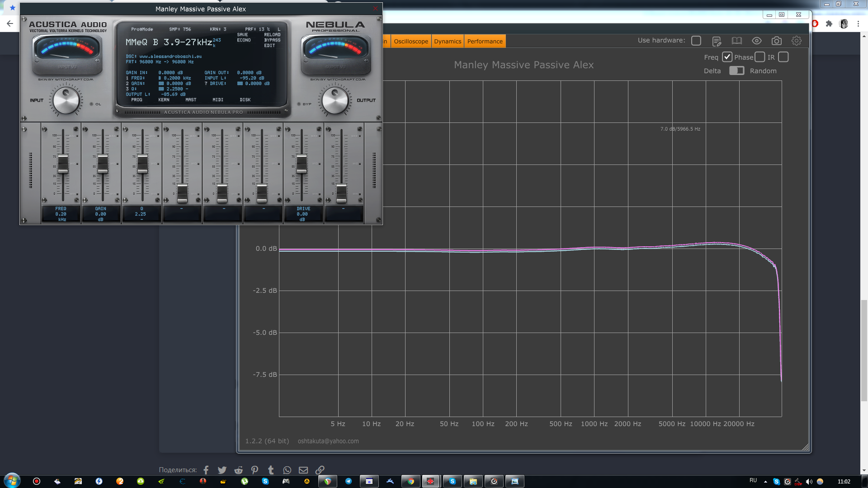The image size is (868, 488).
Task: Enable the Use hardware checkbox
Action: click(x=696, y=41)
